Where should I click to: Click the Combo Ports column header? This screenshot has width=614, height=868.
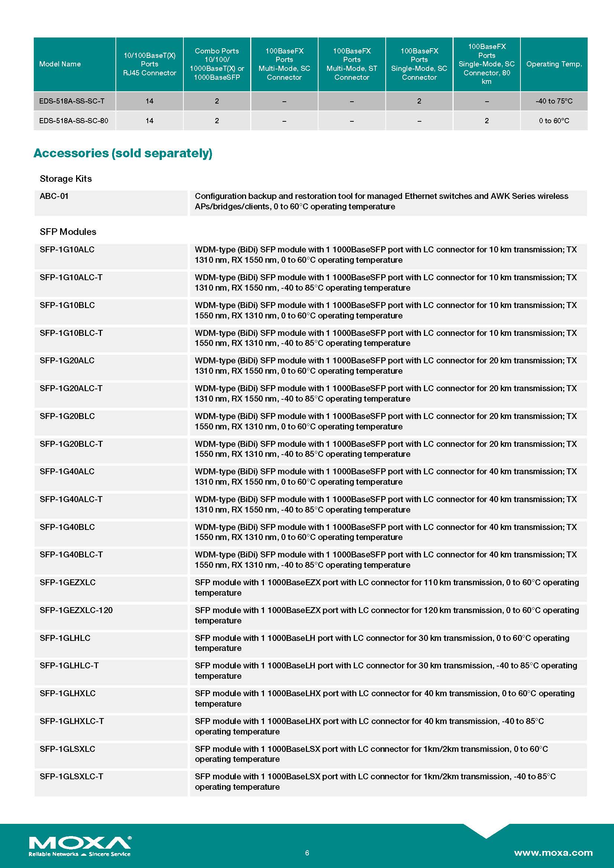click(217, 64)
